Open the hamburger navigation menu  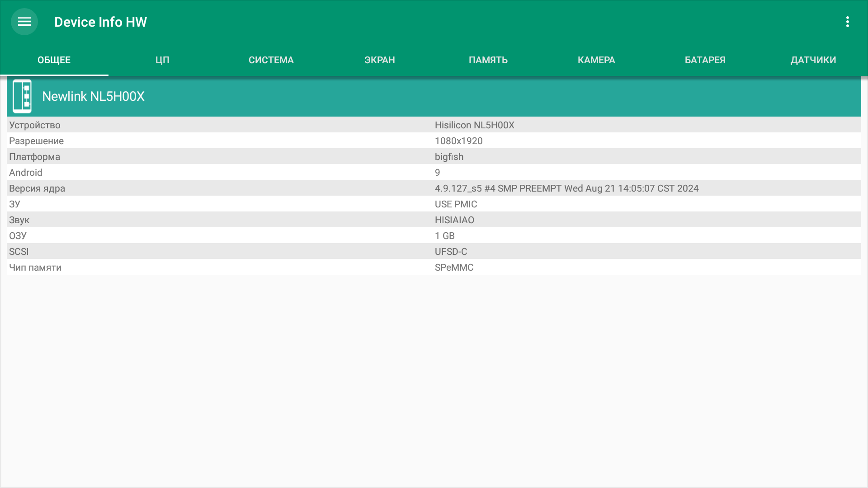pyautogui.click(x=24, y=22)
